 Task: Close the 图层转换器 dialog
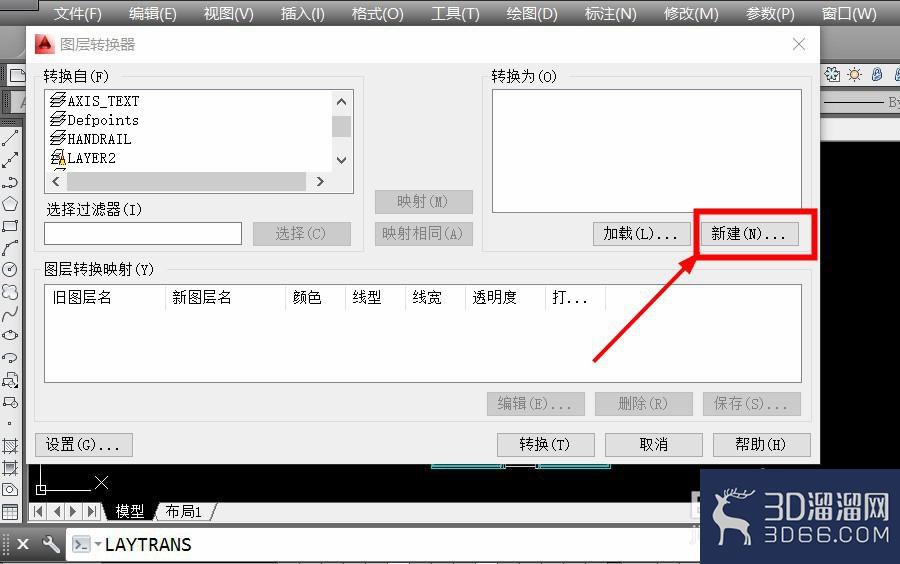798,44
